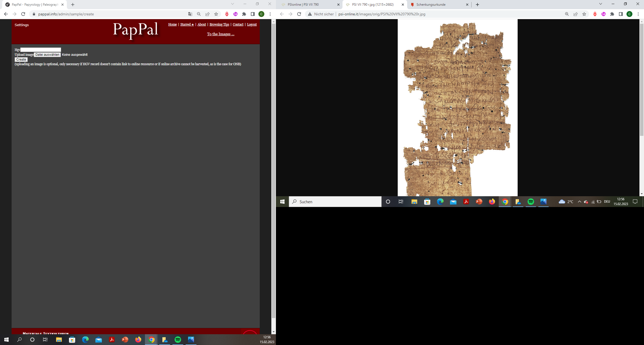Open notification center in upper taskbar

pos(635,202)
